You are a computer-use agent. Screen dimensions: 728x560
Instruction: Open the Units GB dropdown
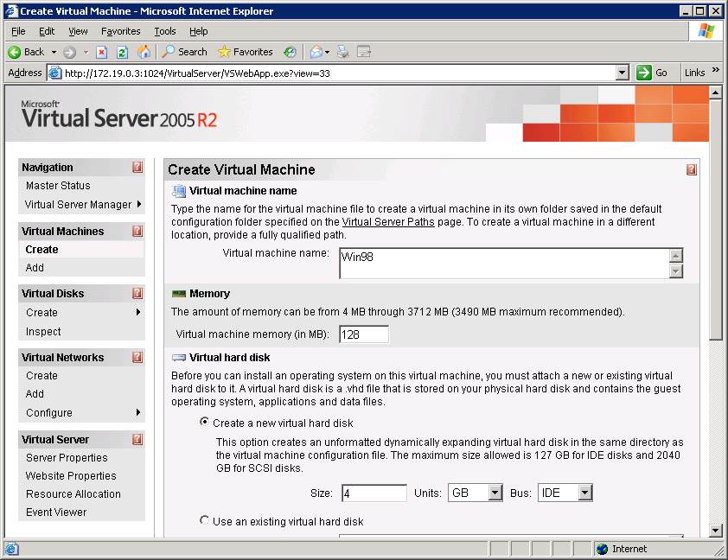(495, 493)
